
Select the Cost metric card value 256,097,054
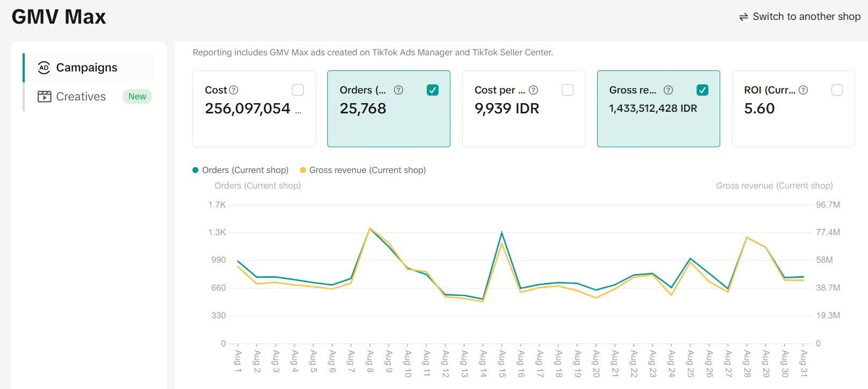(x=248, y=109)
